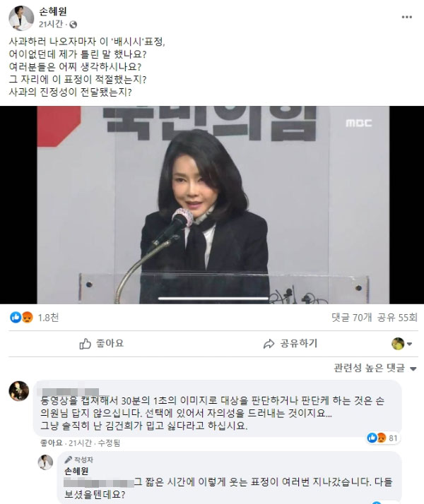The height and width of the screenshot is (504, 424).
Task: Click the 손혜원 author name link
Action: (x=53, y=11)
